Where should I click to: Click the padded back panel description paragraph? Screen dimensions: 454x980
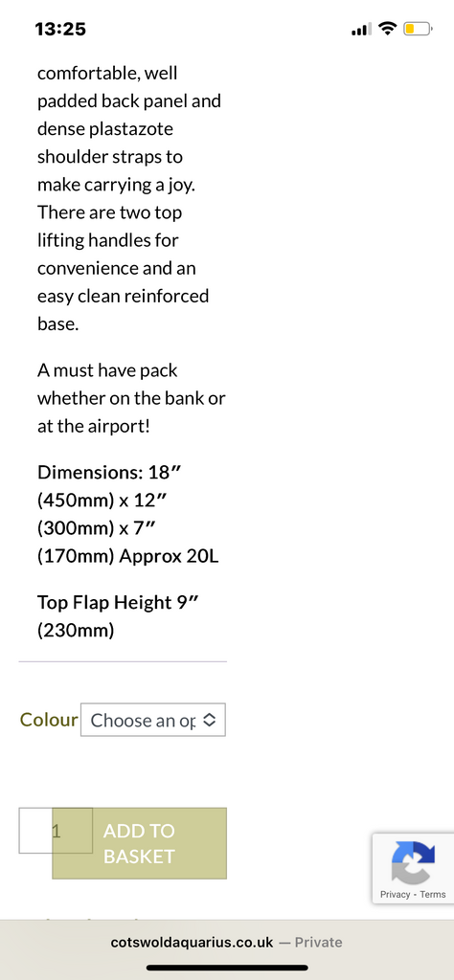pyautogui.click(x=129, y=197)
